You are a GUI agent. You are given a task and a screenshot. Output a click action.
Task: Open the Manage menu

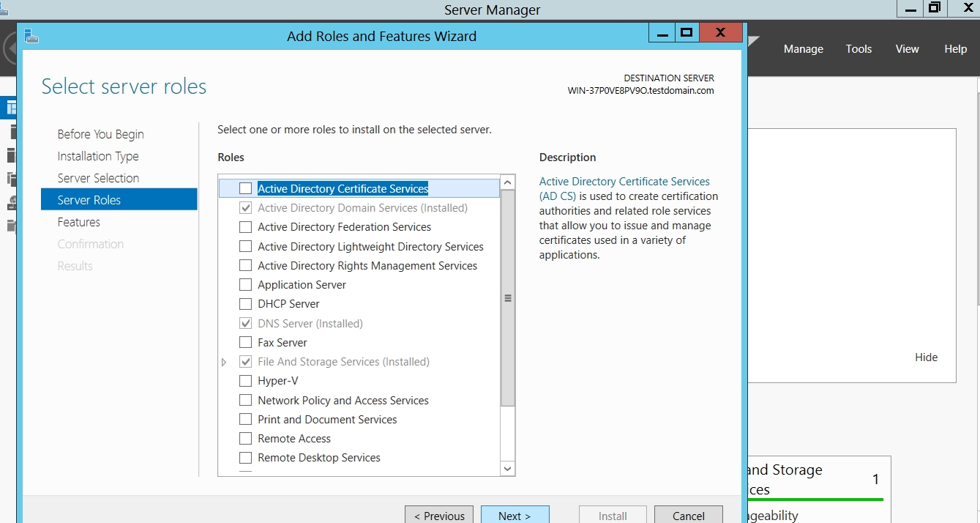tap(803, 49)
